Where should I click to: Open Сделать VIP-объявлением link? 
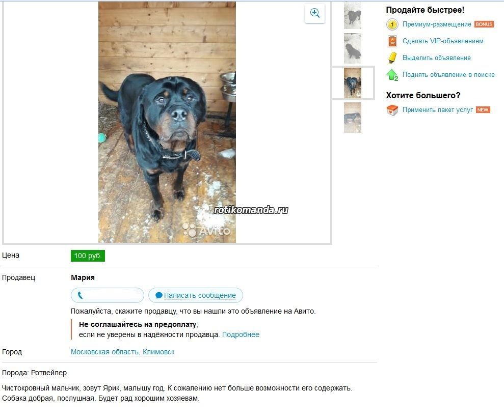tap(443, 41)
